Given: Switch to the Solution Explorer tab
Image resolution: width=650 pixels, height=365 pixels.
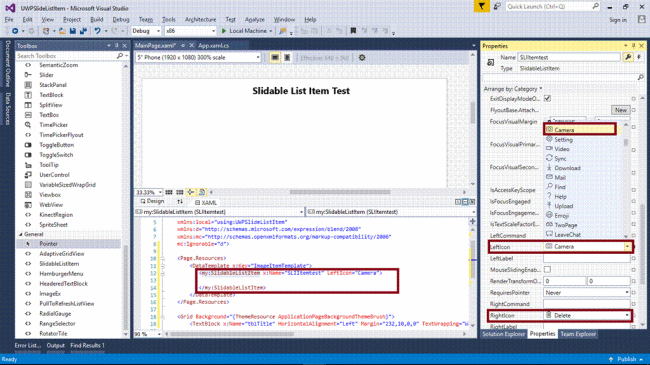Looking at the screenshot, I should click(504, 334).
